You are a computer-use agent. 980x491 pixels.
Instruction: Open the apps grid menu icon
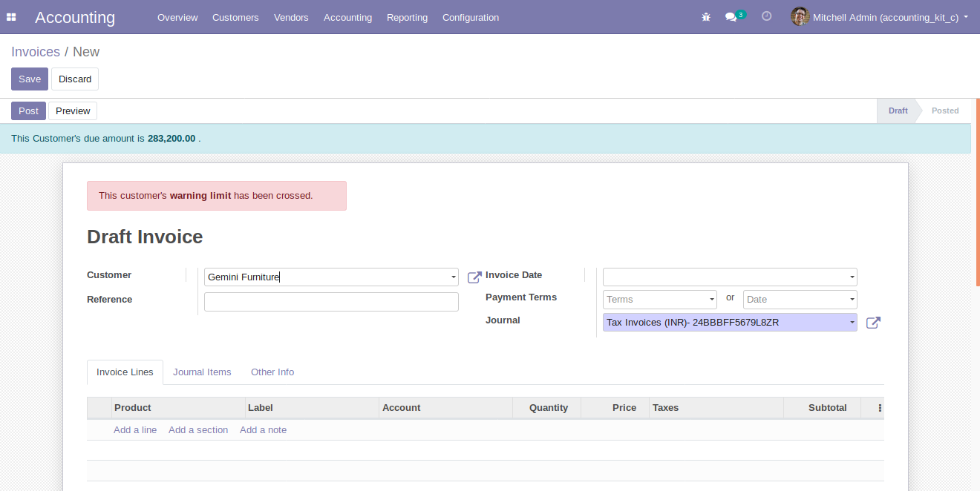[11, 17]
